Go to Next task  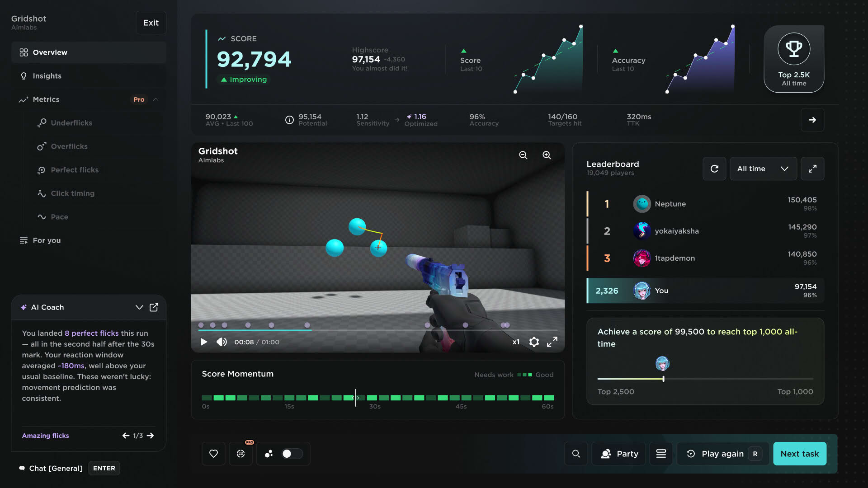pyautogui.click(x=799, y=454)
